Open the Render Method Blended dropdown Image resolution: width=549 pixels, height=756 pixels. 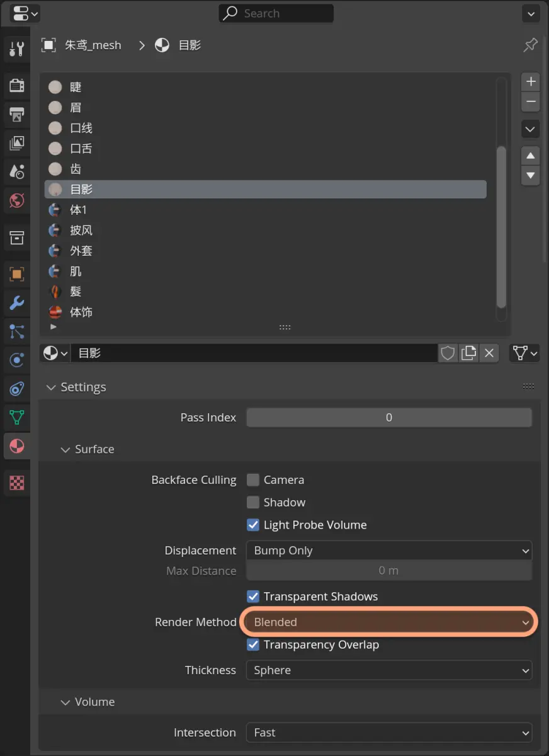pyautogui.click(x=389, y=622)
